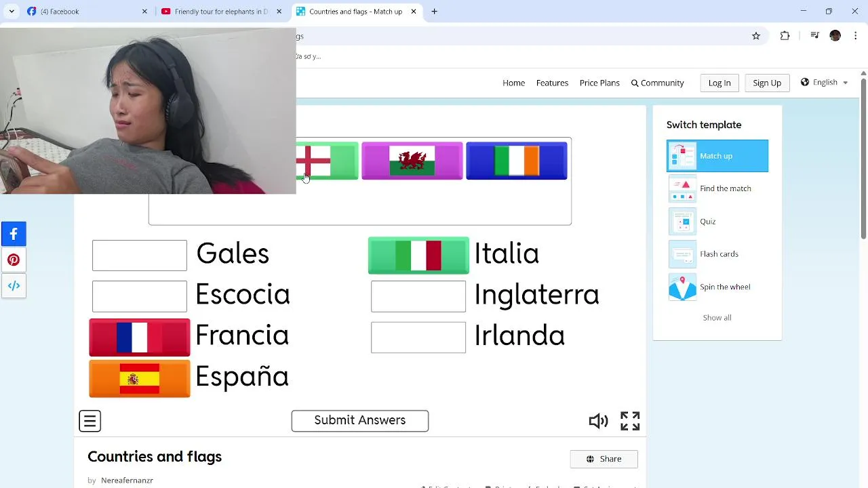Open the browser extensions puzzle icon
The image size is (868, 488).
tap(785, 36)
